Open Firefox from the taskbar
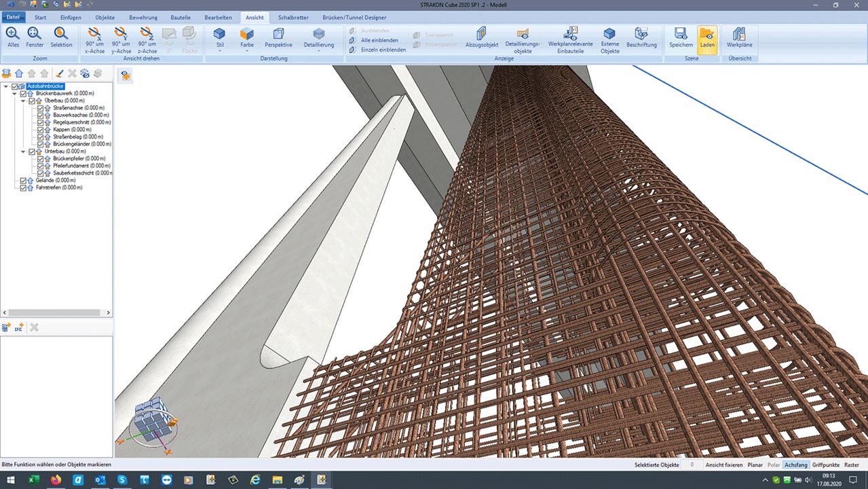Viewport: 868px width, 489px height. [56, 479]
